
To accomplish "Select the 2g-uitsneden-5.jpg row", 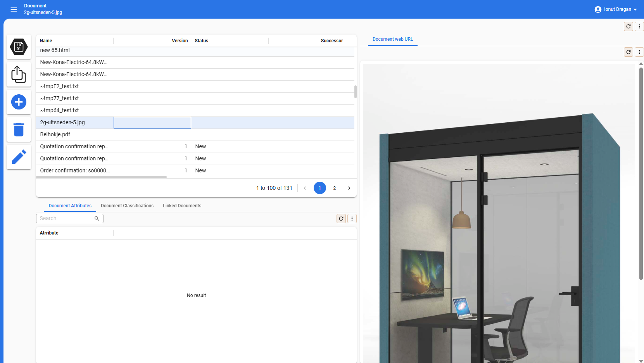I will pos(195,122).
